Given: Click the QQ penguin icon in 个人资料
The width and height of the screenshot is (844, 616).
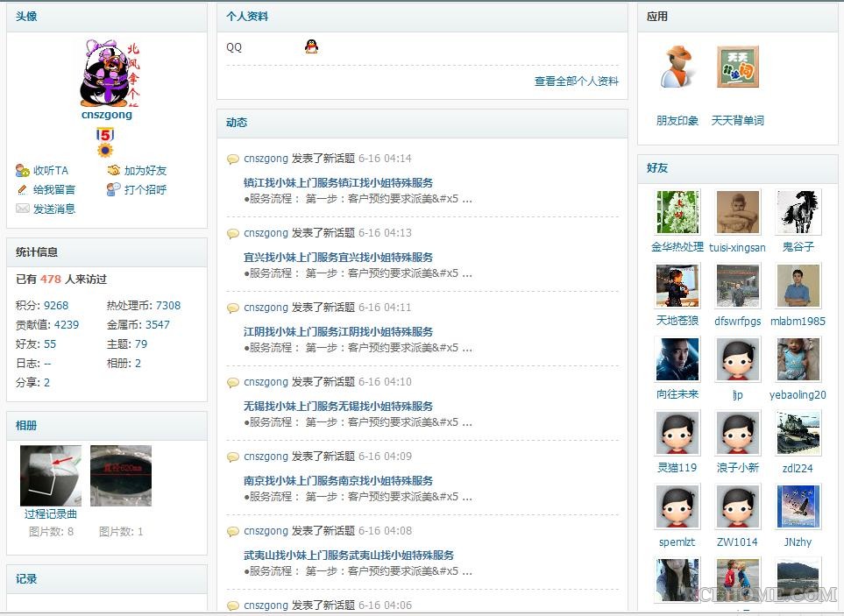Looking at the screenshot, I should [311, 46].
